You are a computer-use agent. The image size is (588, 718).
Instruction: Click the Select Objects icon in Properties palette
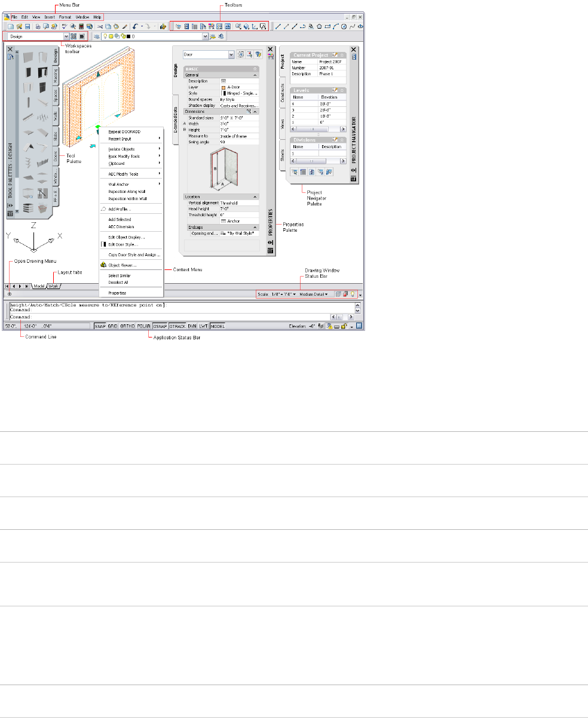250,54
